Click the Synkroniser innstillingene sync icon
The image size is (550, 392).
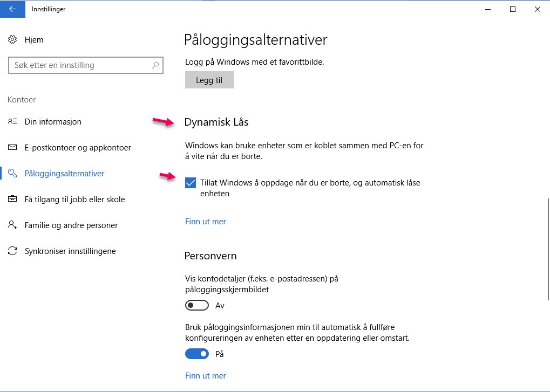[x=12, y=251]
